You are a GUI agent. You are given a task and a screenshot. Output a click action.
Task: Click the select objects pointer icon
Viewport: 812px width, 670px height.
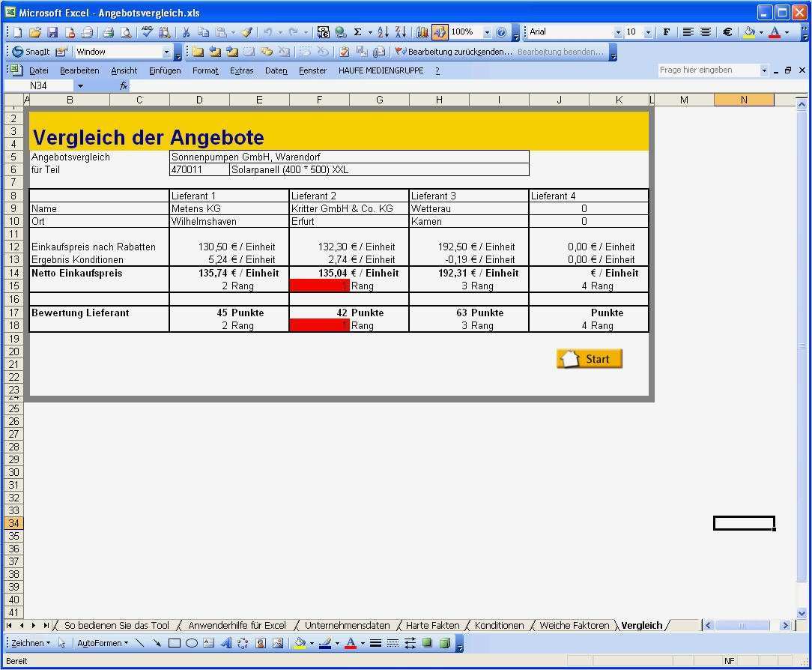pos(61,643)
